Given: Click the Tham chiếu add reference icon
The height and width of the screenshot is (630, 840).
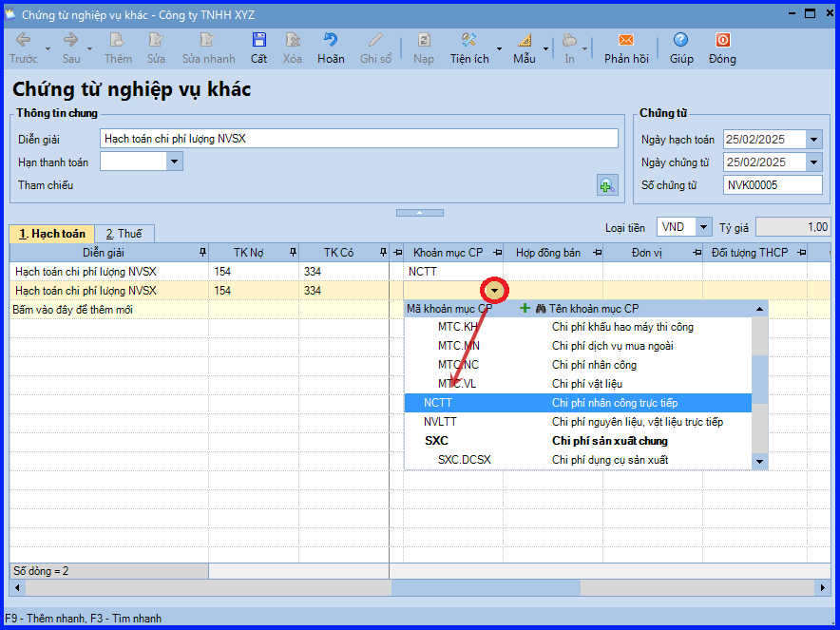Looking at the screenshot, I should pyautogui.click(x=607, y=185).
